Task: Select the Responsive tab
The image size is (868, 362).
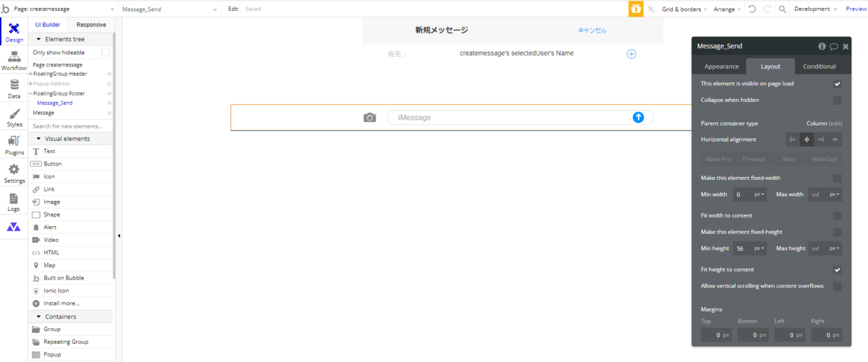Action: coord(91,25)
